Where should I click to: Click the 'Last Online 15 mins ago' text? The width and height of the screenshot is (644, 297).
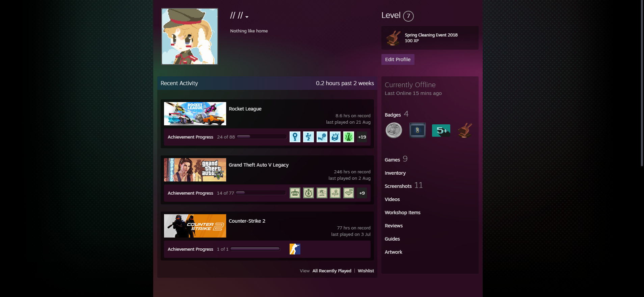point(413,93)
